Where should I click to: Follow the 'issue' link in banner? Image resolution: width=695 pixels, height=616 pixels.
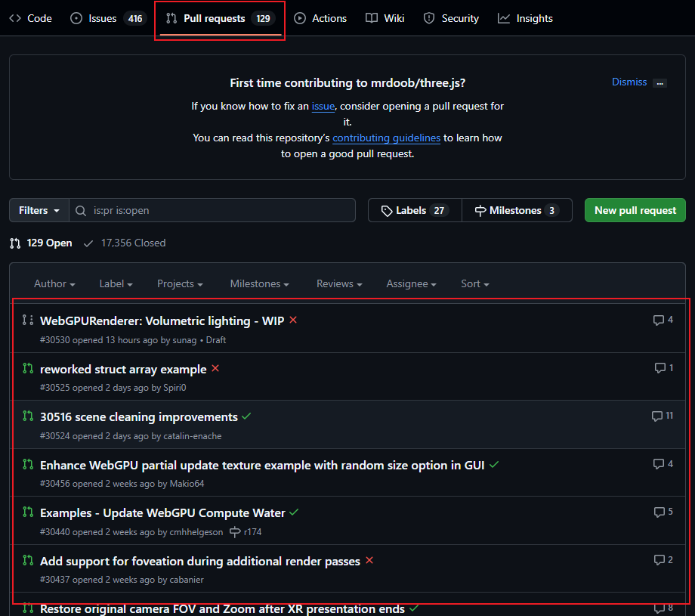pos(323,107)
